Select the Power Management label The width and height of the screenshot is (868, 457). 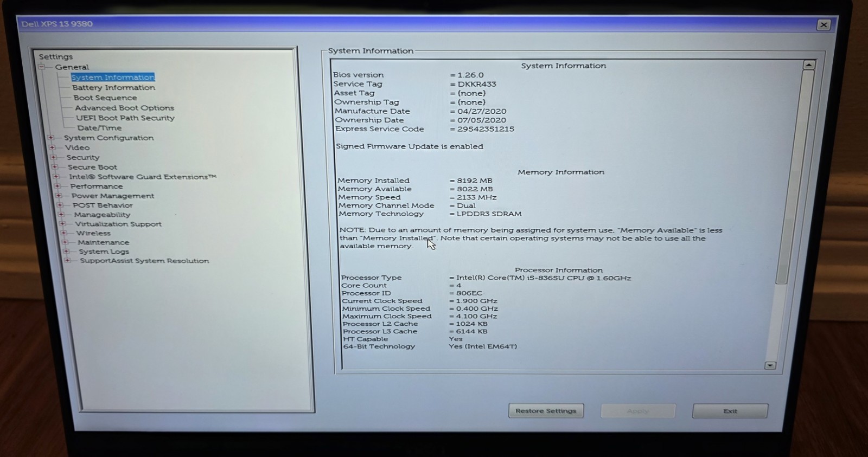click(x=113, y=196)
